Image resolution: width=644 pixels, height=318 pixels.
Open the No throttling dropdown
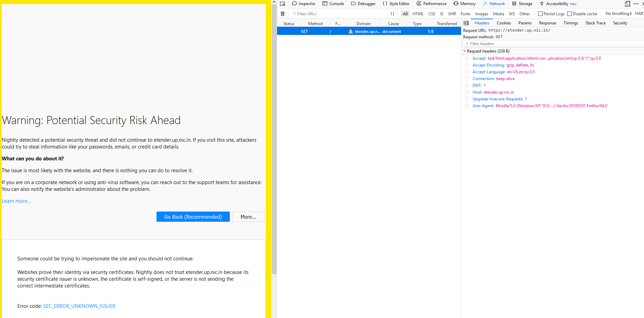(618, 13)
